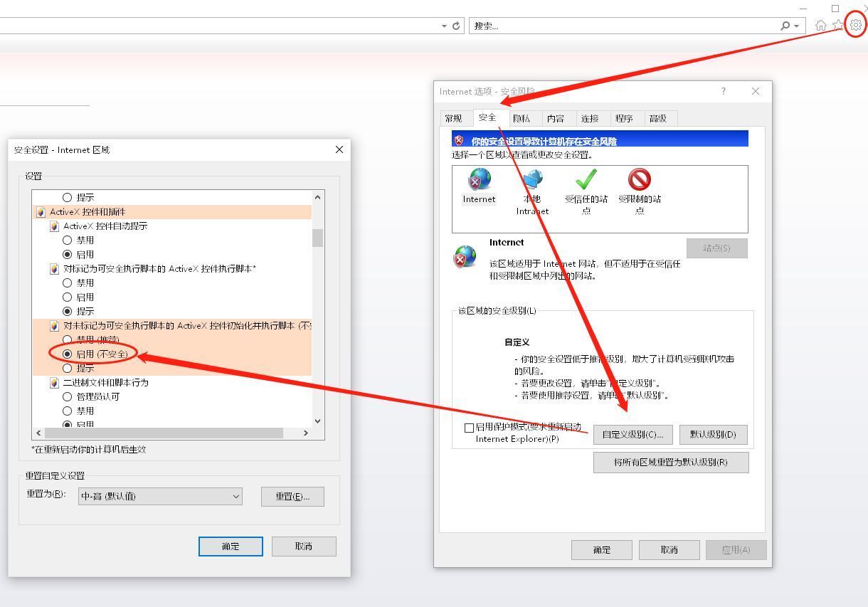Open the address bar history dropdown arrow
Viewport: 868px width, 607px height.
click(444, 26)
